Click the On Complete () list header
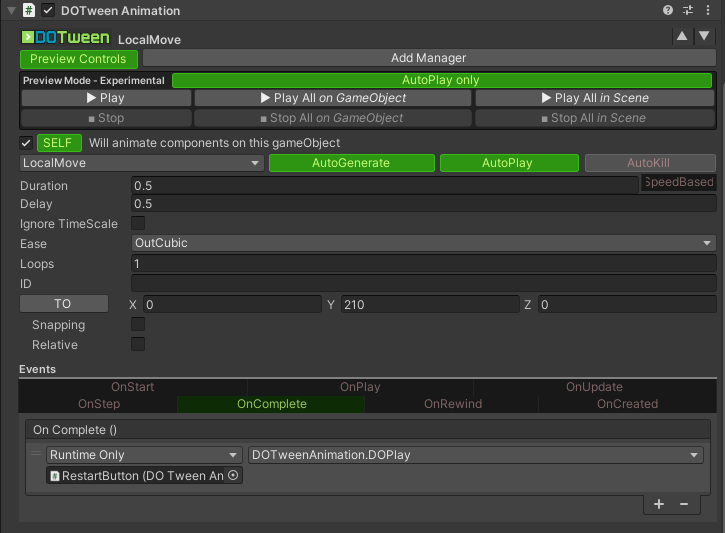This screenshot has width=725, height=533. pyautogui.click(x=368, y=430)
